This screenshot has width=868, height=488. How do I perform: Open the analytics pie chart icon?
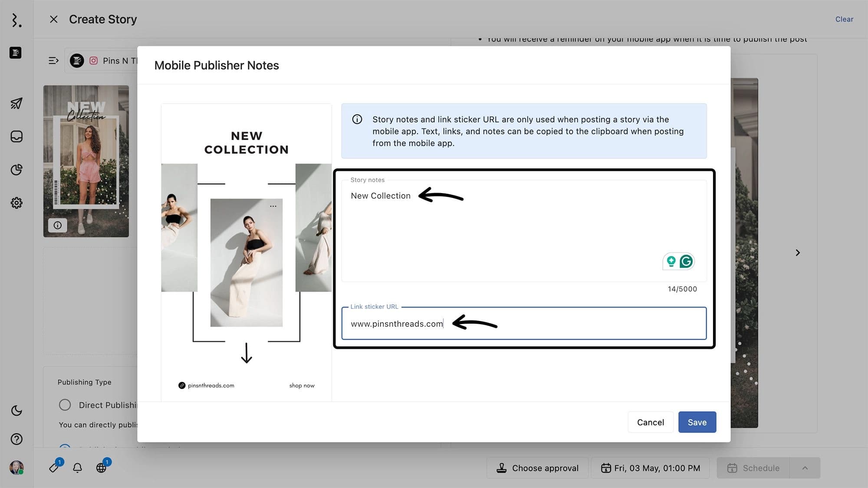[16, 170]
